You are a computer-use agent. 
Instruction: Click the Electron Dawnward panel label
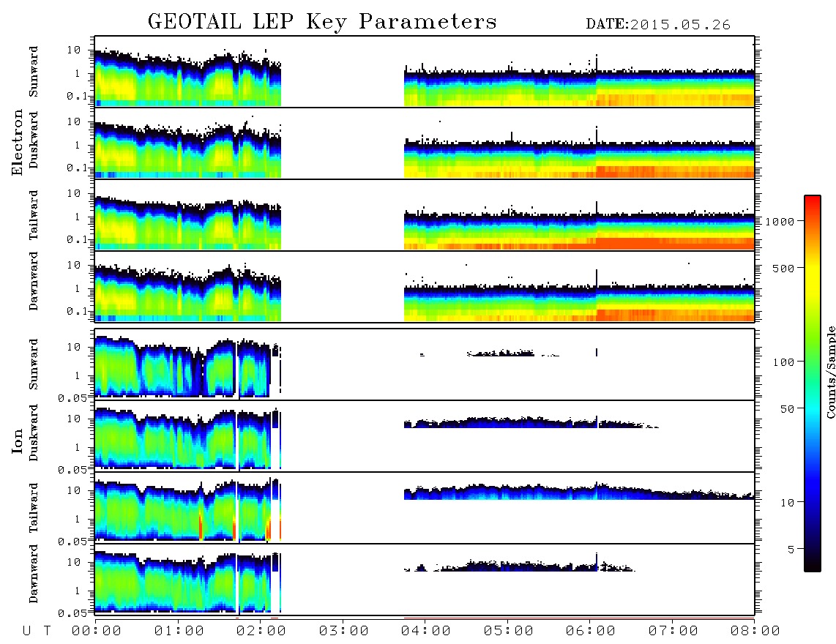point(34,281)
